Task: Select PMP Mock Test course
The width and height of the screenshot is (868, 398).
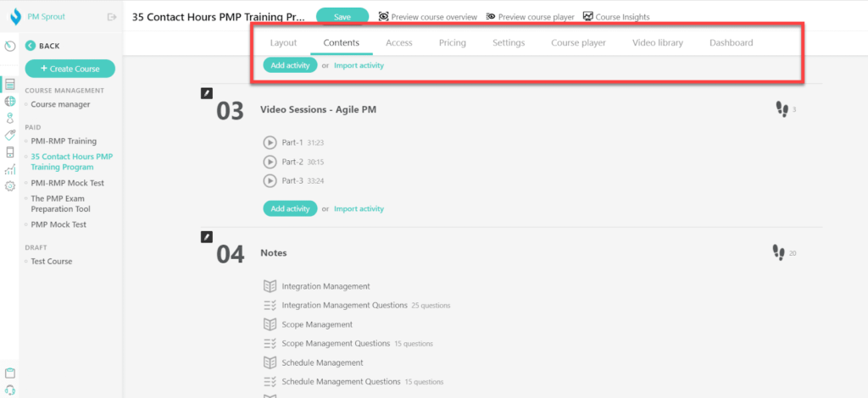Action: 58,224
